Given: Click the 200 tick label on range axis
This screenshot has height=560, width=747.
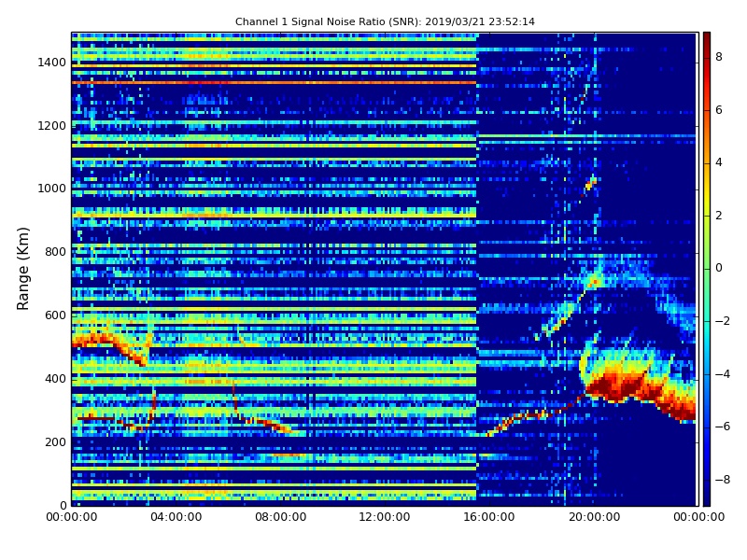Looking at the screenshot, I should 55,441.
